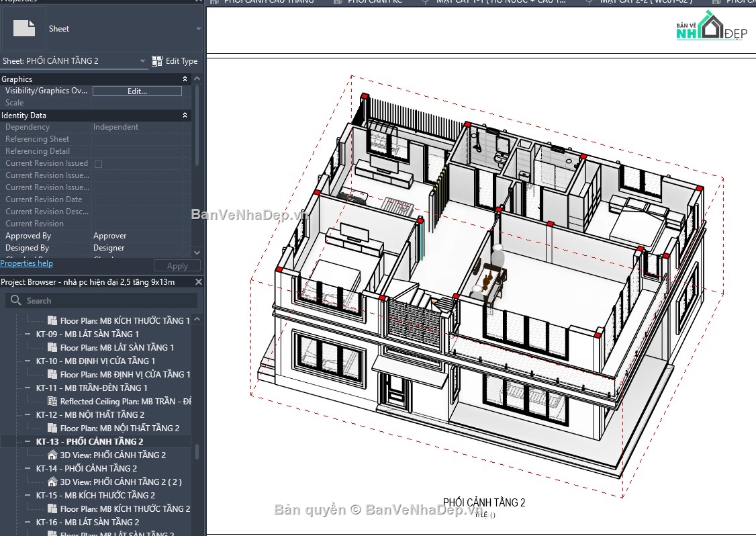This screenshot has height=536, width=756.
Task: Click the Sheet preview thumbnail in Properties
Action: (x=24, y=28)
